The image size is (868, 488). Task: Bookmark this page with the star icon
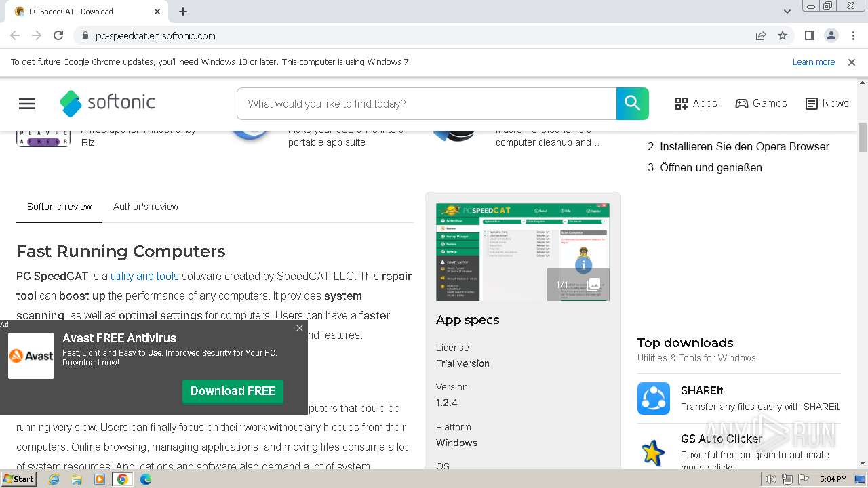[783, 35]
